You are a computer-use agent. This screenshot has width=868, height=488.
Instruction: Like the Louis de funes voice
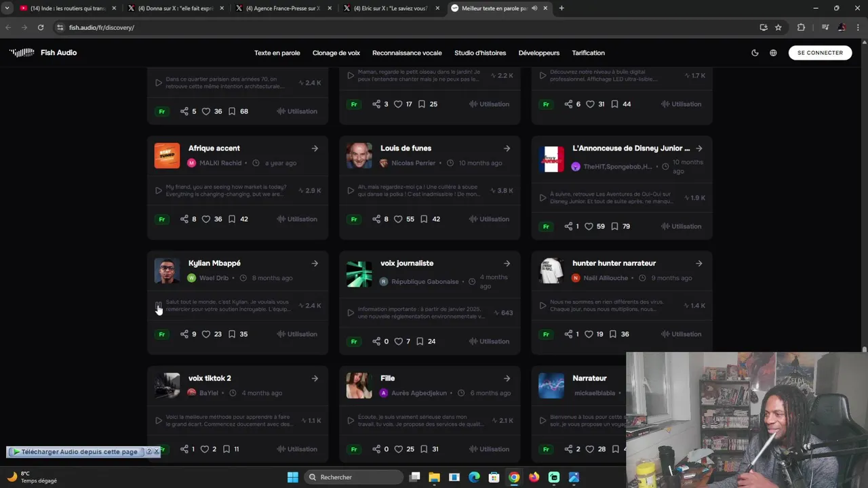pyautogui.click(x=398, y=219)
